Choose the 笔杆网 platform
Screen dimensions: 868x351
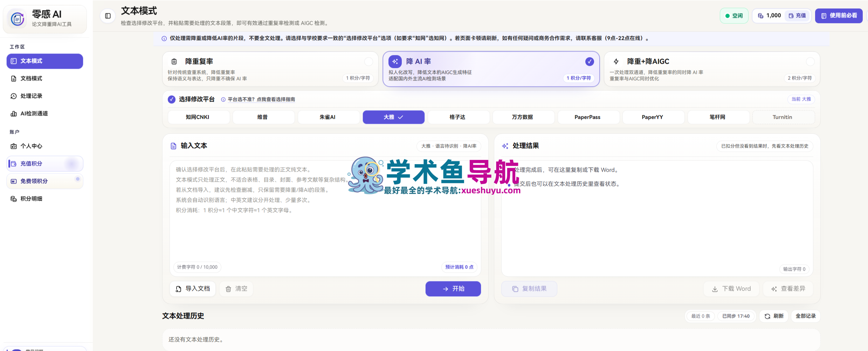tap(718, 117)
